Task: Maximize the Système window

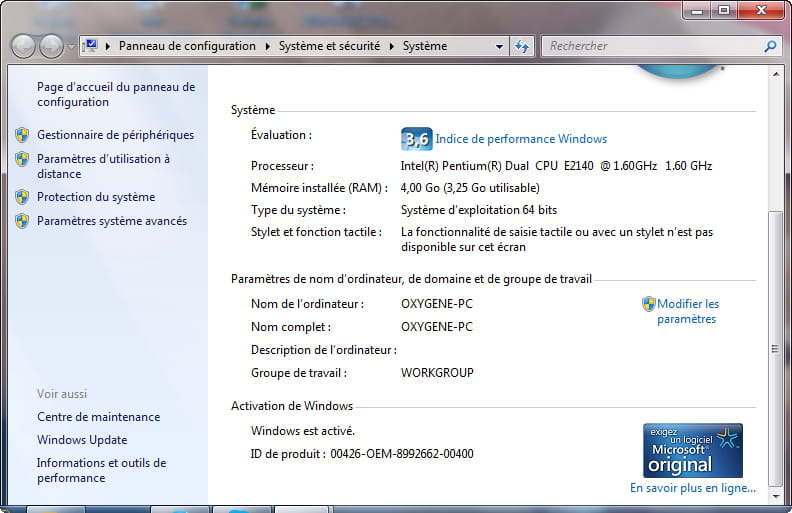Action: coord(724,11)
